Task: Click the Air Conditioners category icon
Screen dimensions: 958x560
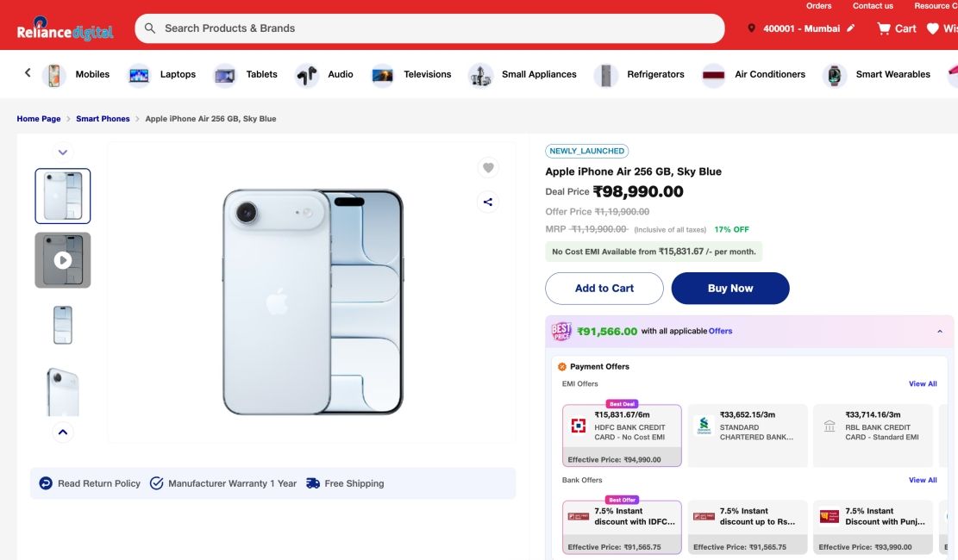Action: click(713, 76)
